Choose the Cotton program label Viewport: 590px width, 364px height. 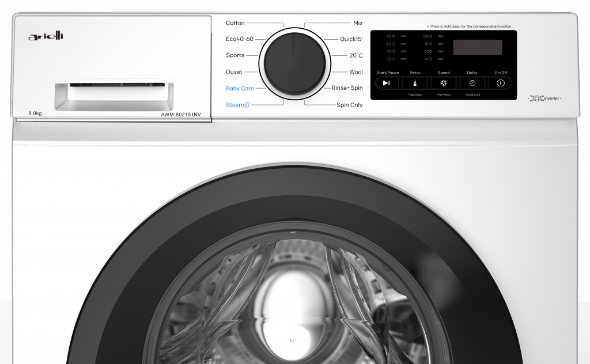point(235,23)
